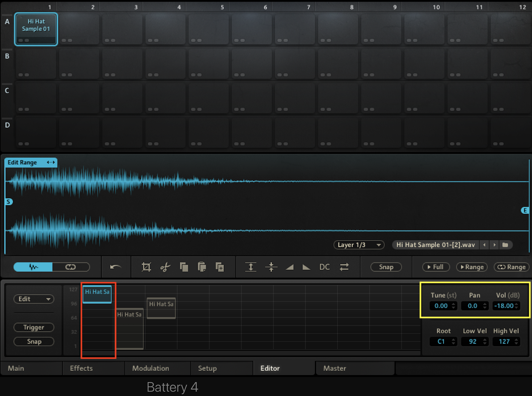Screen dimensions: 532x396
Task: Select empty cell in row A column 2
Action: [79, 29]
